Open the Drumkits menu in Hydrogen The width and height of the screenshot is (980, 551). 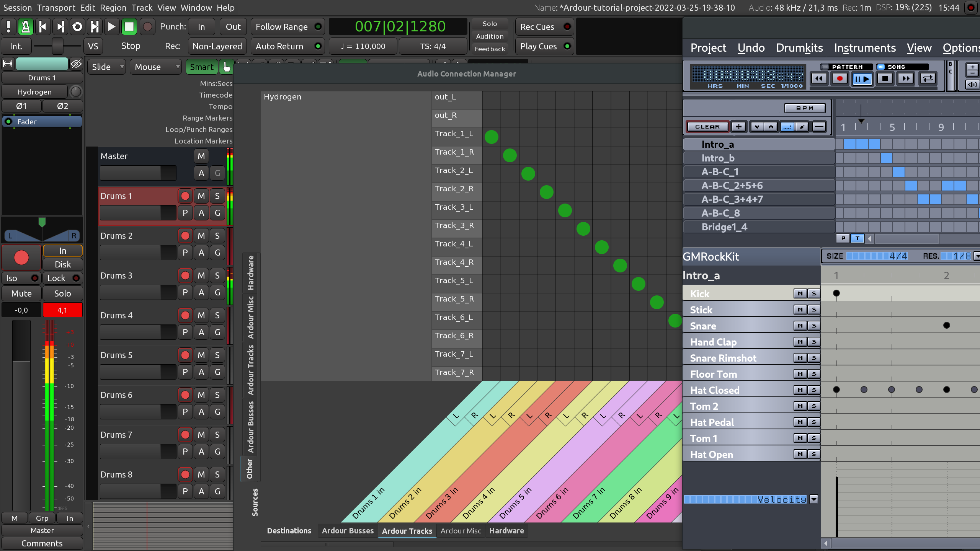799,48
